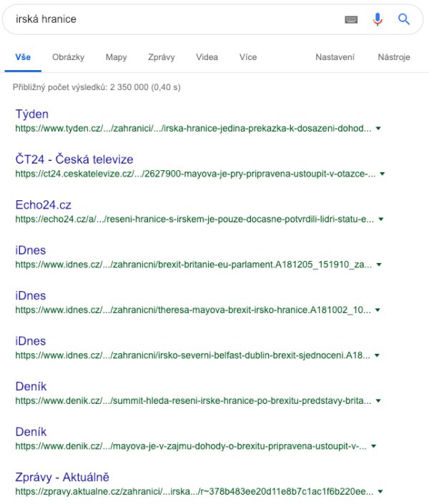Click Nástroje to show search tools
Viewport: 429px width, 504px height.
tap(394, 57)
